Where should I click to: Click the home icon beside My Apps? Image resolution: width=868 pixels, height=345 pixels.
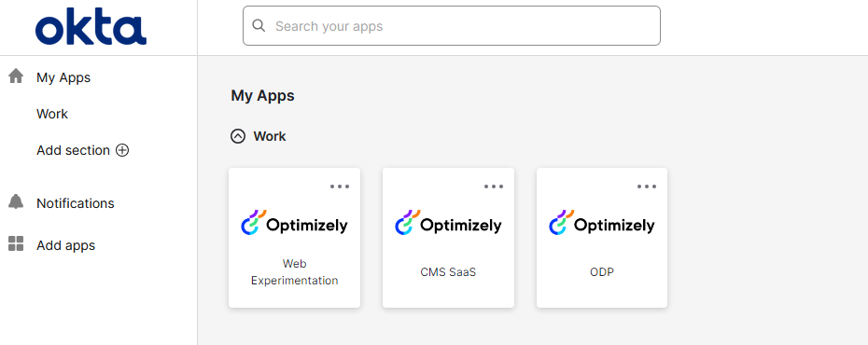[16, 76]
